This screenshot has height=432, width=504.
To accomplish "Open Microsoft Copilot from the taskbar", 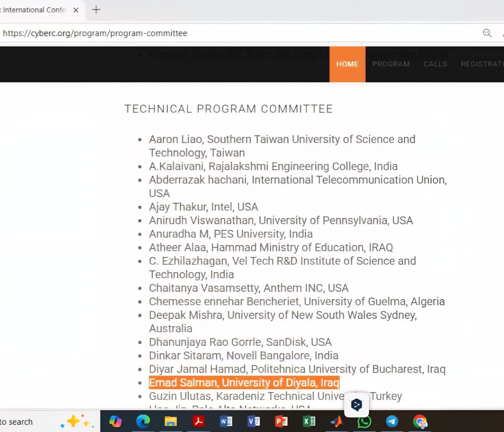I will pos(115,421).
